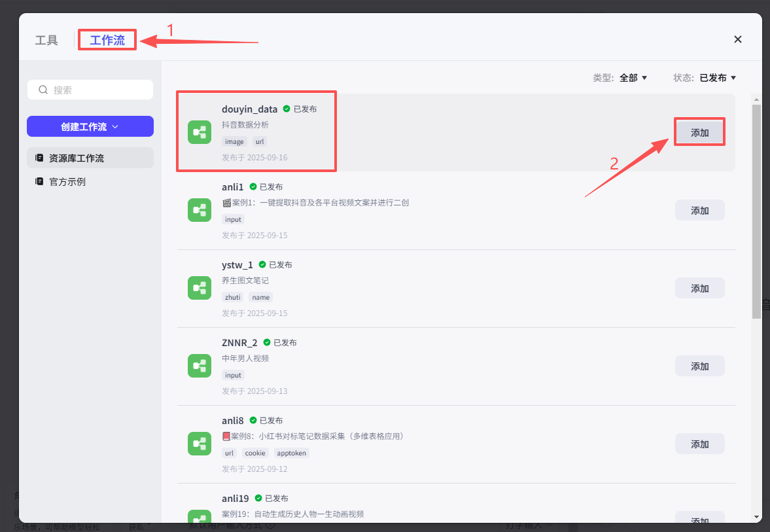Image resolution: width=770 pixels, height=532 pixels.
Task: Click the 官方示例 sidebar icon
Action: coord(39,181)
